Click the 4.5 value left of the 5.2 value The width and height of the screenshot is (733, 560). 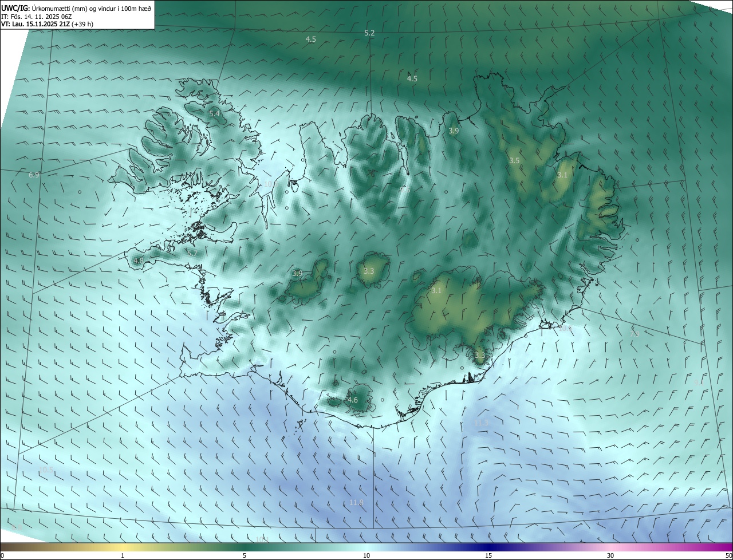[x=311, y=40]
